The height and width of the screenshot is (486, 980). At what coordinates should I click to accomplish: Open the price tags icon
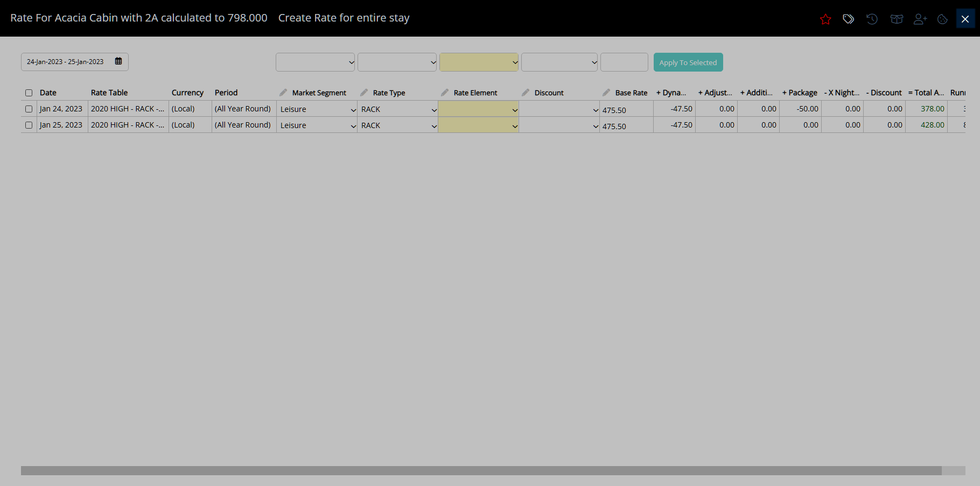(x=848, y=19)
